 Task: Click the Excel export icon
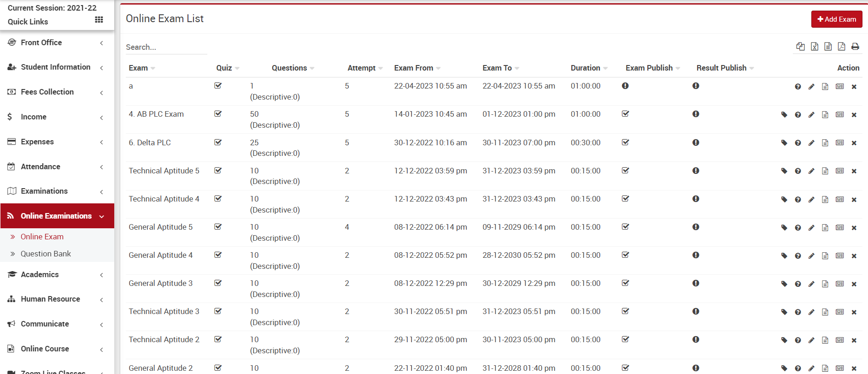click(815, 47)
